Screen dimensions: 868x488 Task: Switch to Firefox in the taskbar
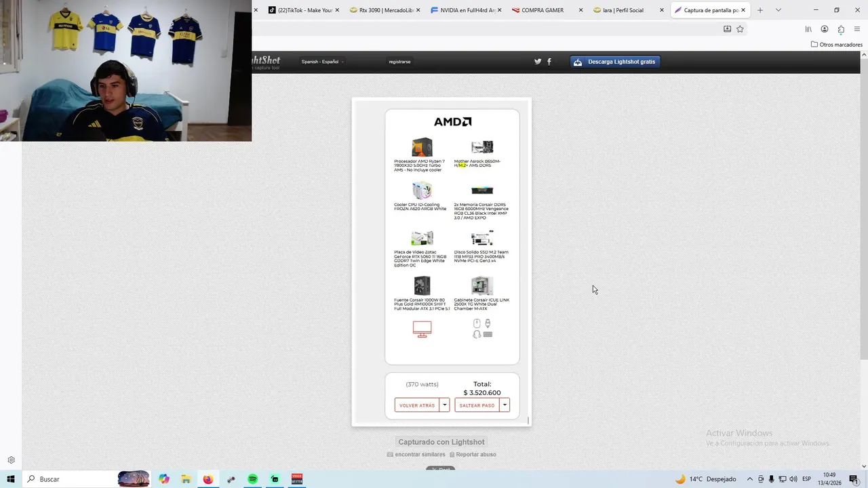click(208, 479)
